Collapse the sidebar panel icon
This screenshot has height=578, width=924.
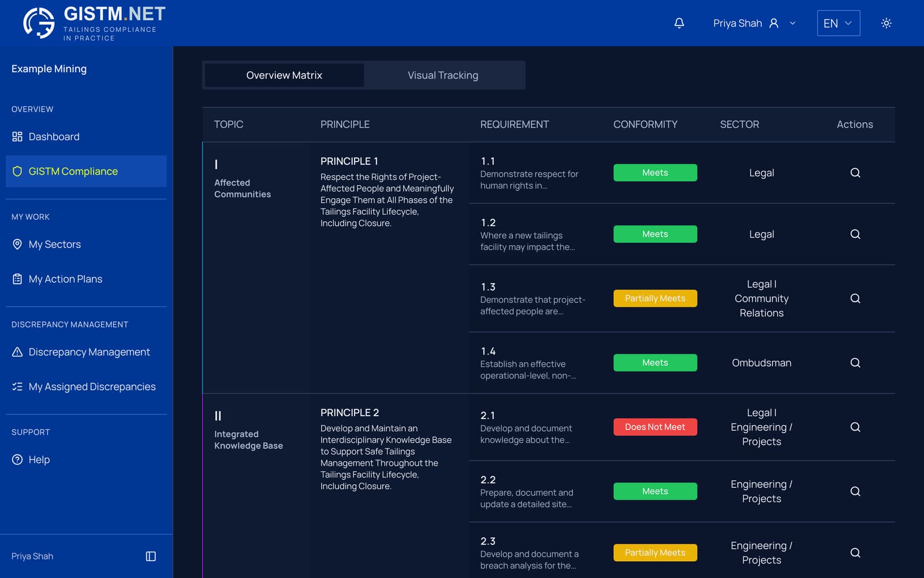point(151,556)
